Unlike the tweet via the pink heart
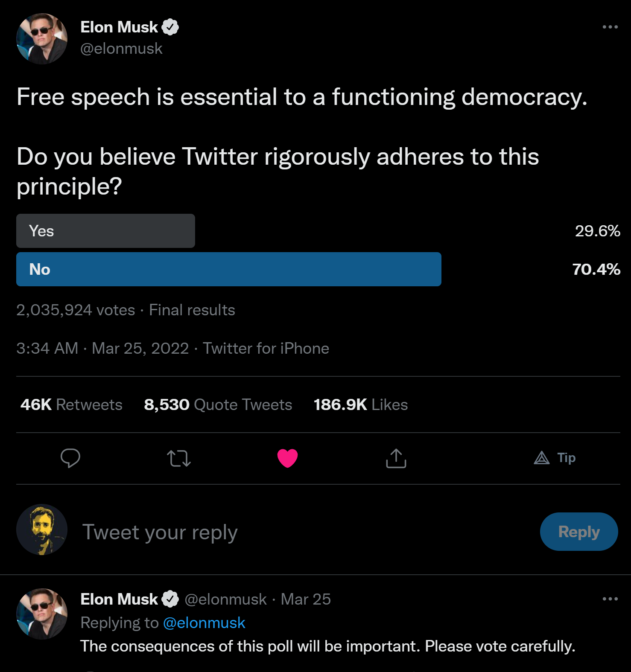The image size is (631, 672). pos(287,458)
